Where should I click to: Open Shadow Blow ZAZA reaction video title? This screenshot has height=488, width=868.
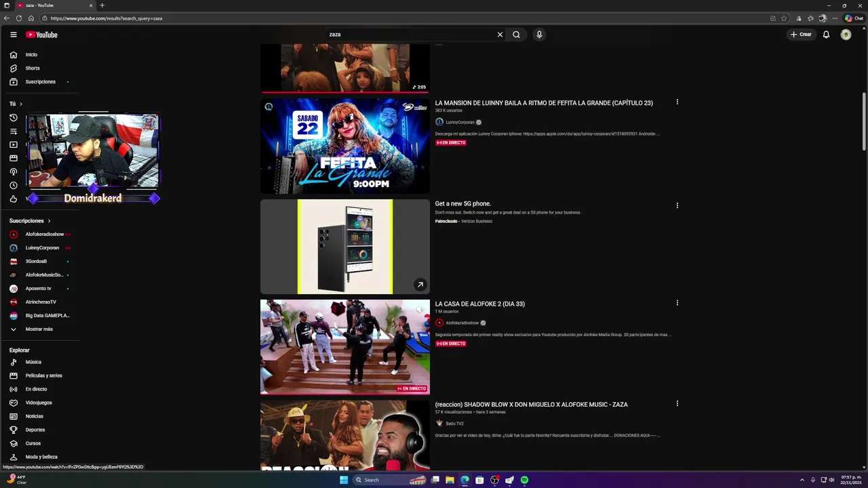(532, 405)
